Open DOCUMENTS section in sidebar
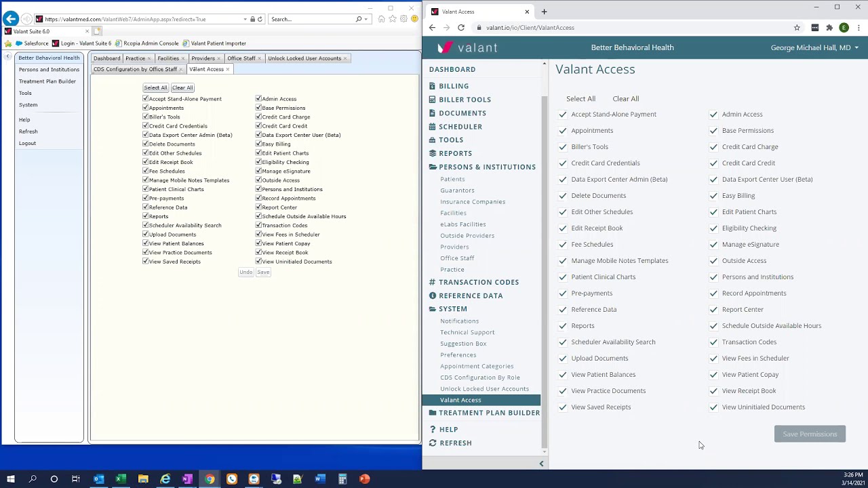Image resolution: width=868 pixels, height=488 pixels. click(x=462, y=113)
